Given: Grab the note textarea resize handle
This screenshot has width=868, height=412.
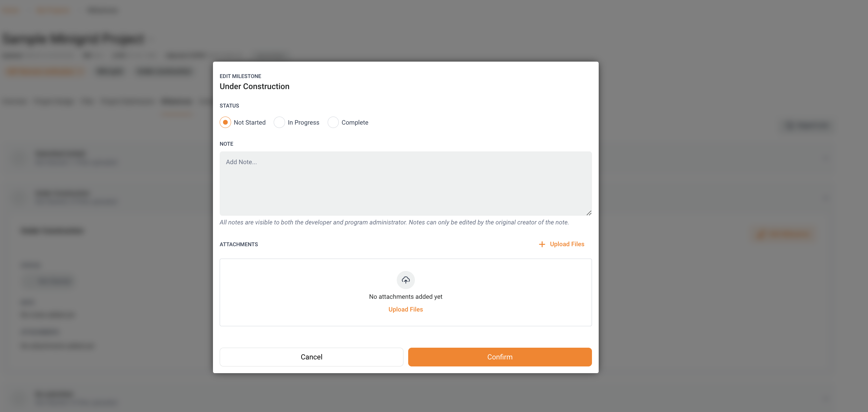Looking at the screenshot, I should (589, 213).
